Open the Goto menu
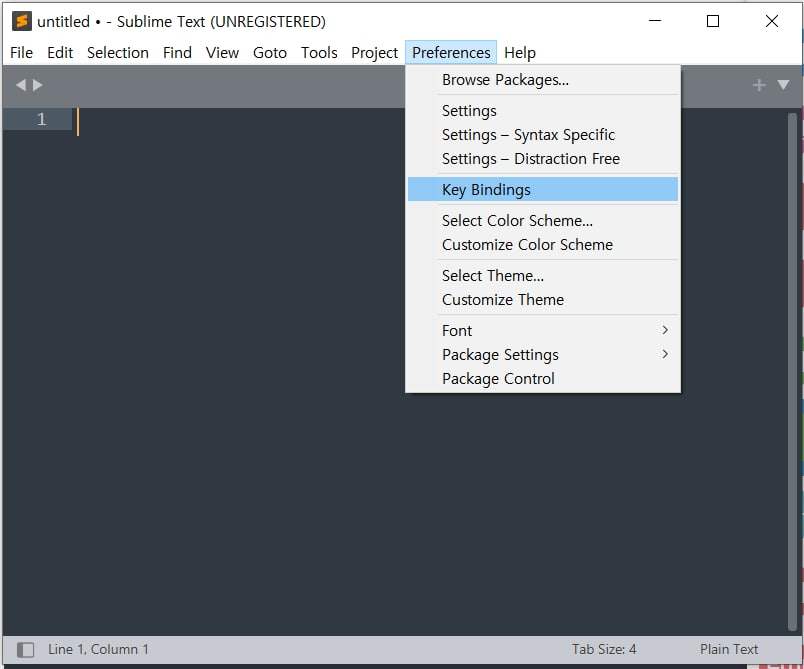Screen dimensions: 804x669 coord(270,52)
